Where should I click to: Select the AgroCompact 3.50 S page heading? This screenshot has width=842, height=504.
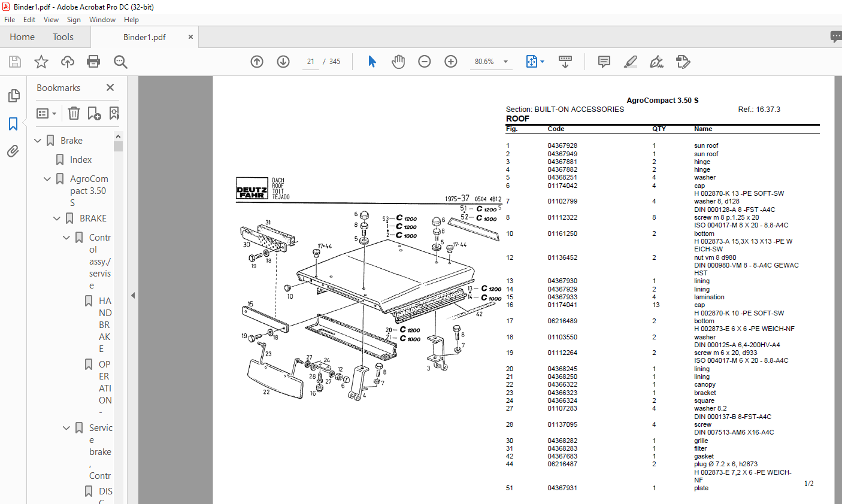[x=662, y=101]
